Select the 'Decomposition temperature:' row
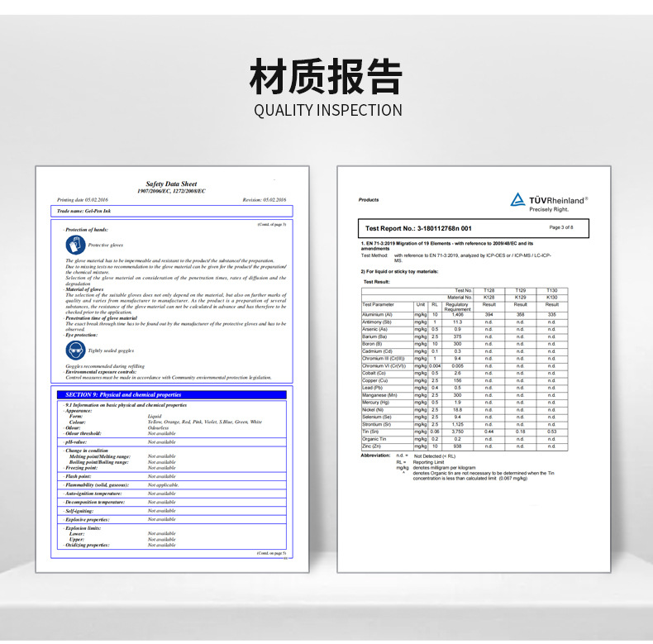Screen dimensions: 653x644 click(x=172, y=502)
